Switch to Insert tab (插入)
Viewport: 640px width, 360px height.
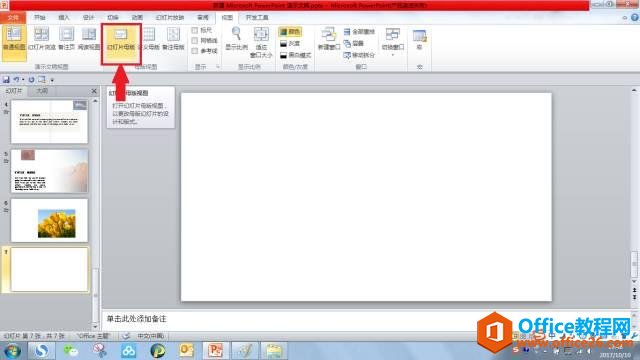point(64,18)
